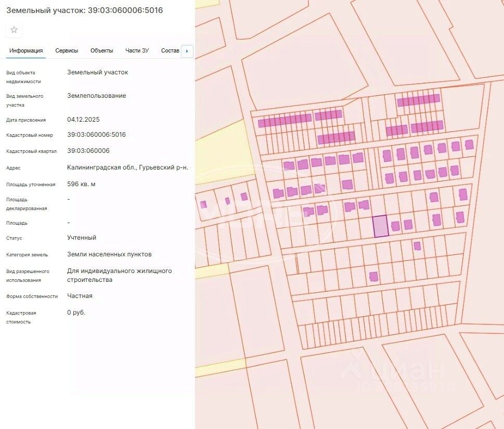Select the Части ЗУ tab
The width and height of the screenshot is (504, 429).
(x=137, y=51)
